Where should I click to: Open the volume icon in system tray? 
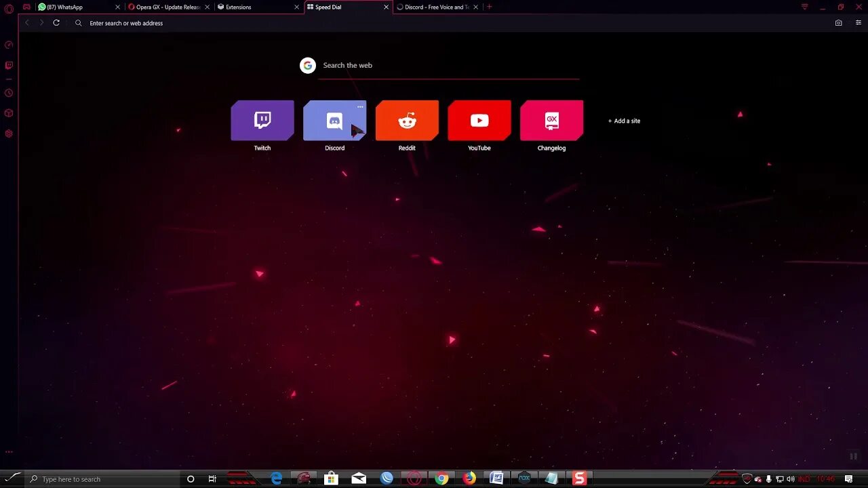[791, 479]
